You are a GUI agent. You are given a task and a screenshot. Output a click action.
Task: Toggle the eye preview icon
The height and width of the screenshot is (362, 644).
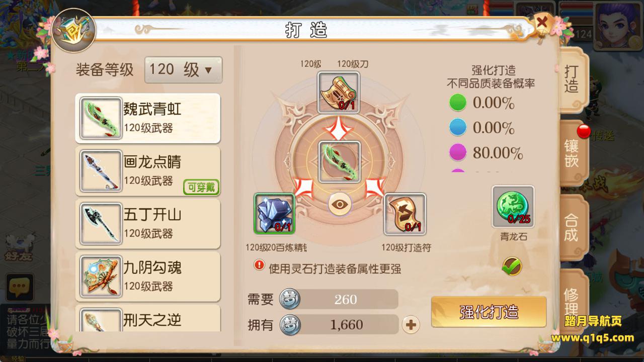[x=340, y=204]
